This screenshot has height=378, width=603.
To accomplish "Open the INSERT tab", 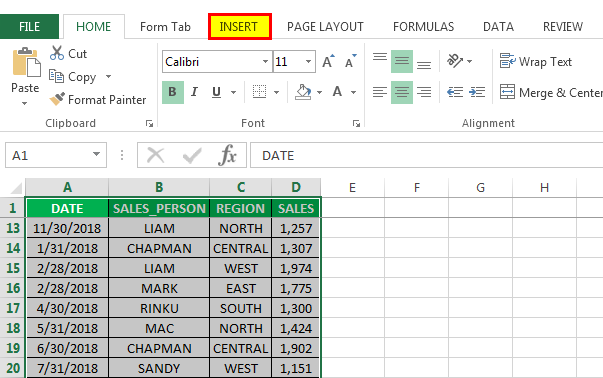I will click(x=240, y=27).
